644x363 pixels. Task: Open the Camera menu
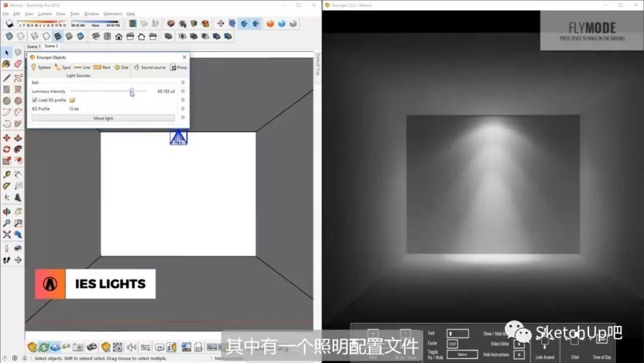point(45,14)
